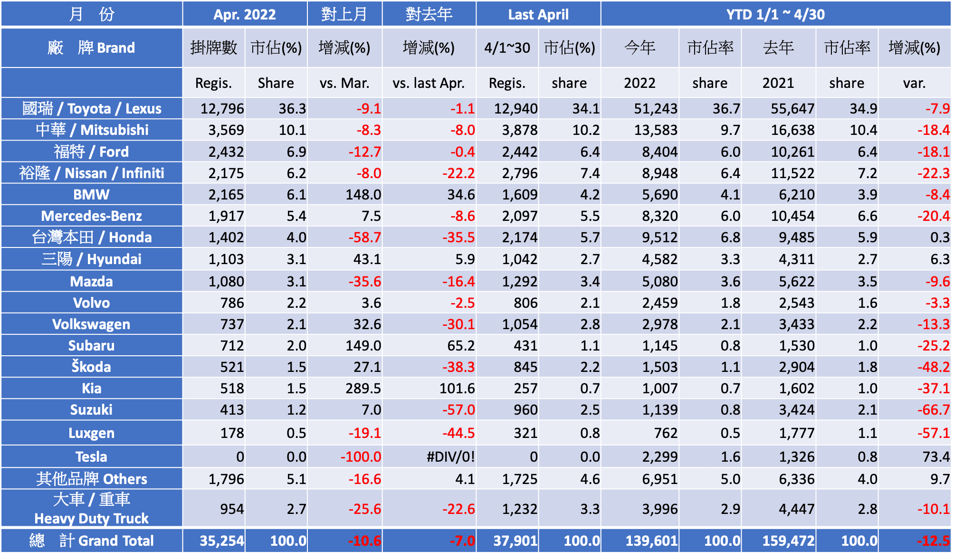The image size is (954, 560).
Task: Select Grand Total YTD 2022 139,601
Action: [x=652, y=541]
